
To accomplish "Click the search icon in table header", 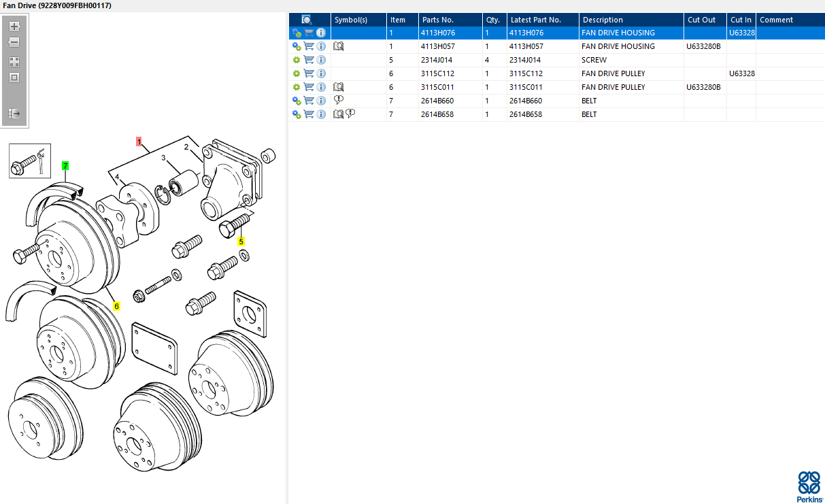I will click(307, 20).
